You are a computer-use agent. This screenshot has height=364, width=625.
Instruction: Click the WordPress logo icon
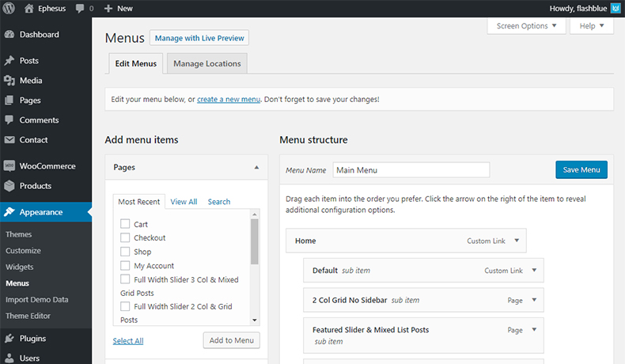click(x=9, y=8)
